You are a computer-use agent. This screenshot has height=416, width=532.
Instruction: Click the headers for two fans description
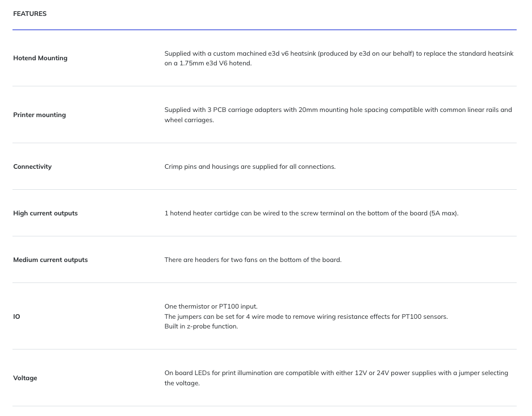pos(253,260)
